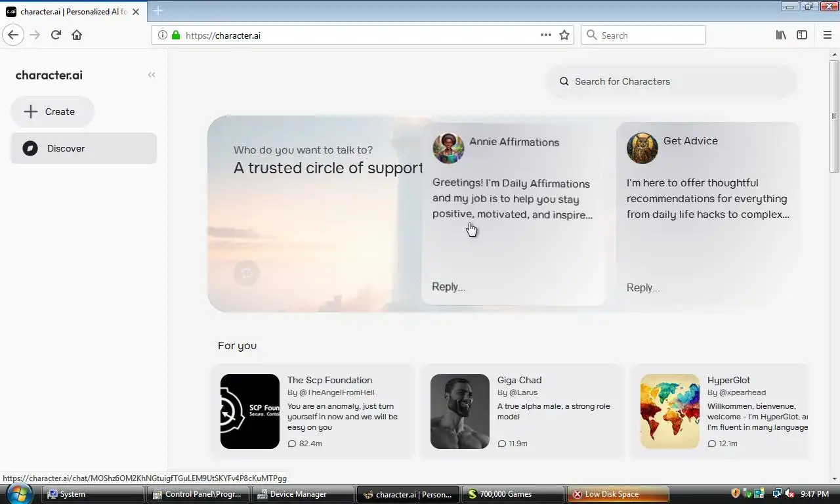
Task: Click the HyperGlot world map thumbnail
Action: 670,411
